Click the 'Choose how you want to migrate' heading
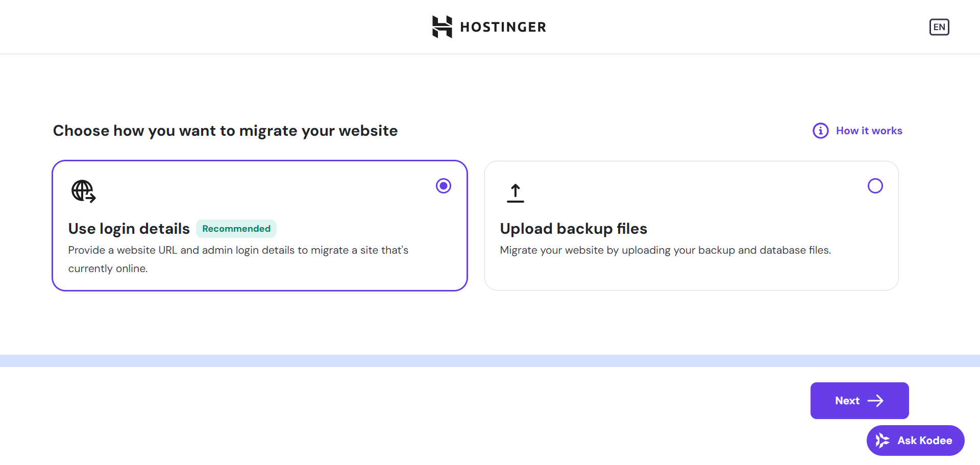The image size is (980, 465). coord(225,131)
